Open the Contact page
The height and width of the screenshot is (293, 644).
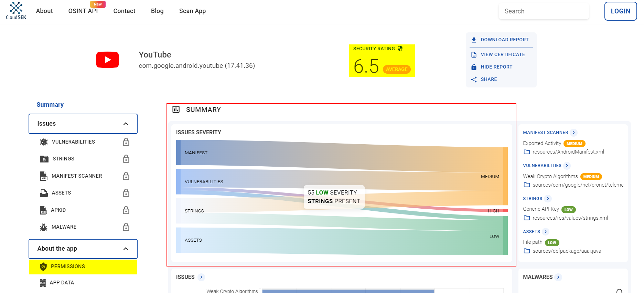(x=124, y=11)
